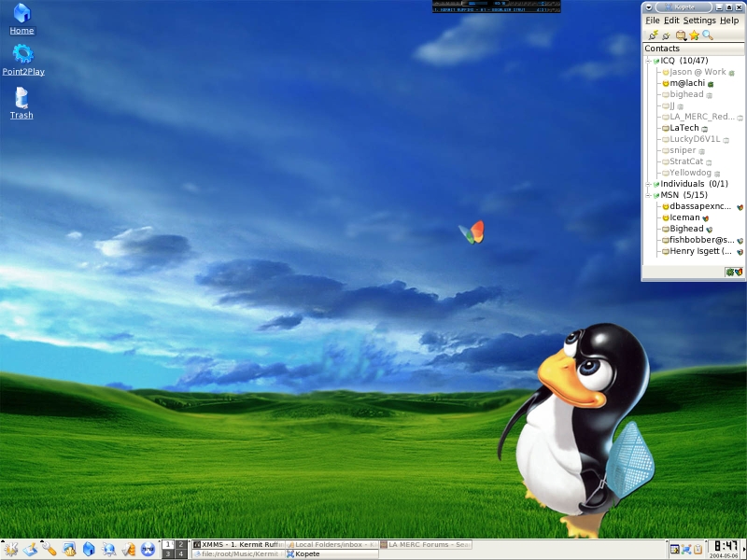Open the Home desktop icon
747x560 pixels.
[21, 19]
